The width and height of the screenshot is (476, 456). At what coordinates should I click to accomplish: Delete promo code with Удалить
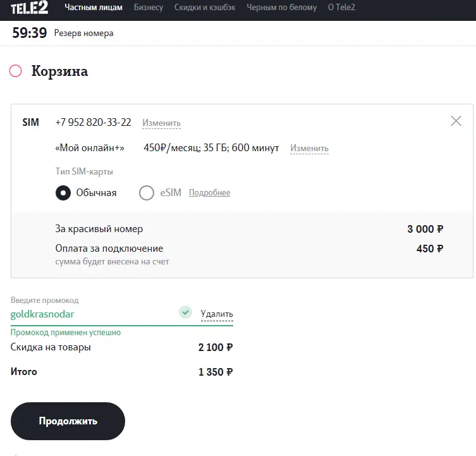(x=217, y=314)
